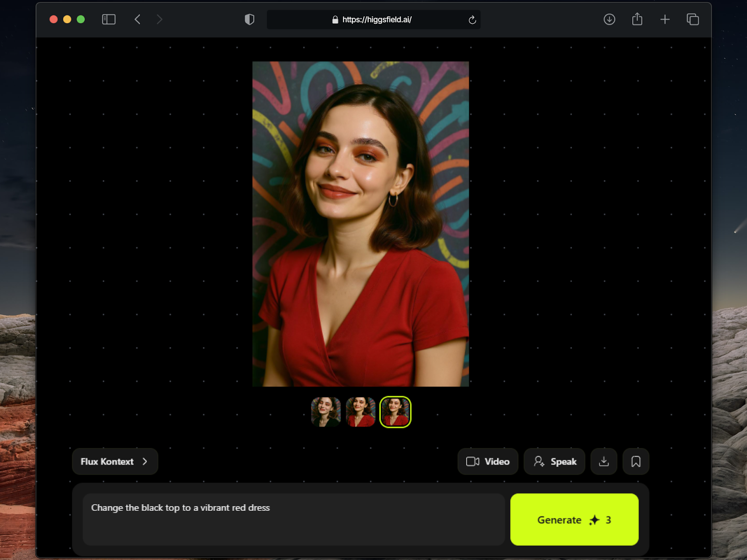Click the Speak button
Screen dimensions: 747x560
pos(554,462)
